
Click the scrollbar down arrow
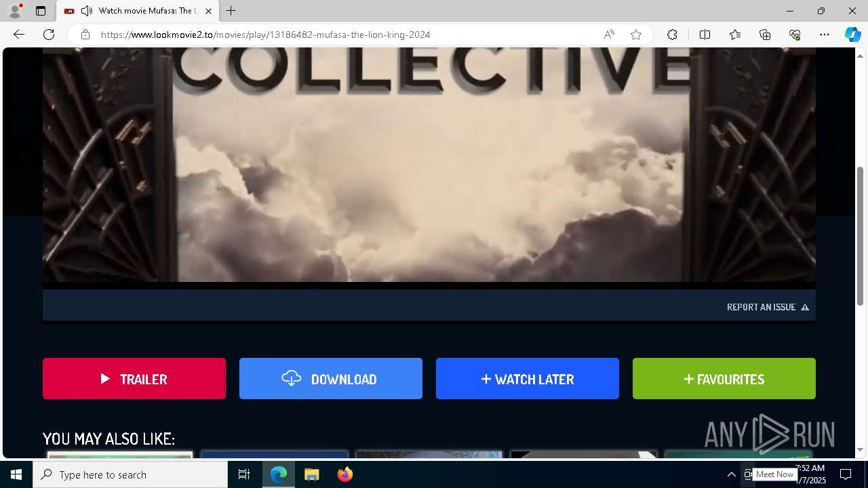861,449
